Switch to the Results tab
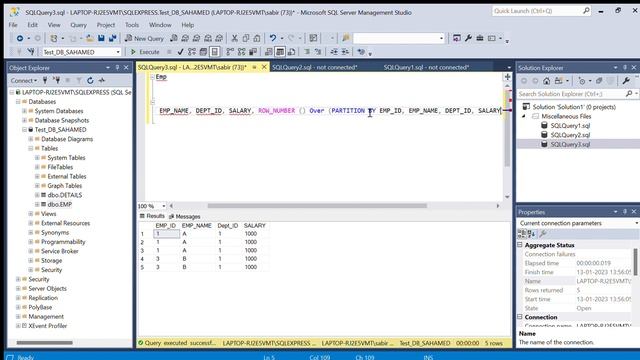Image resolution: width=640 pixels, height=360 pixels. 152,216
